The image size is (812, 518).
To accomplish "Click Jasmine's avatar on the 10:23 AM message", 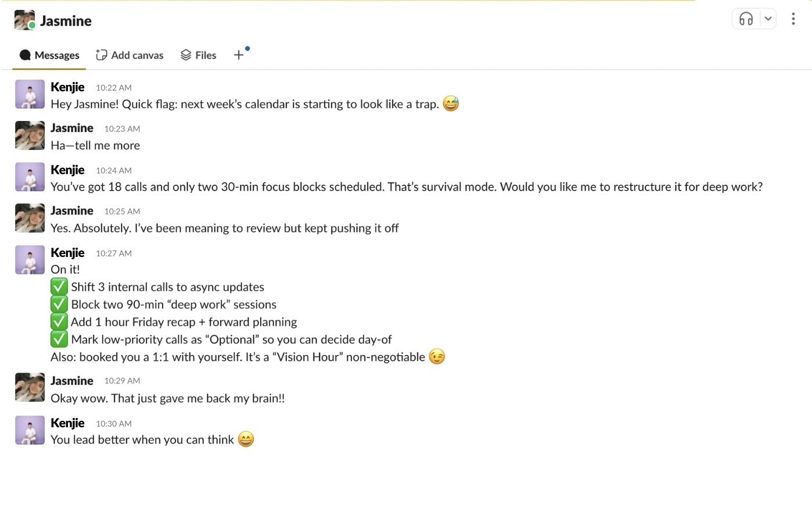I will [x=30, y=135].
